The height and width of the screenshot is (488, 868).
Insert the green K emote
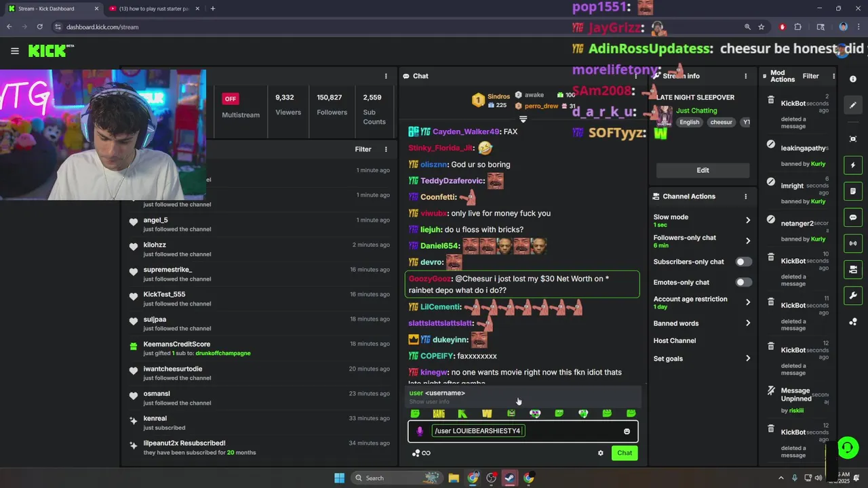point(462,413)
